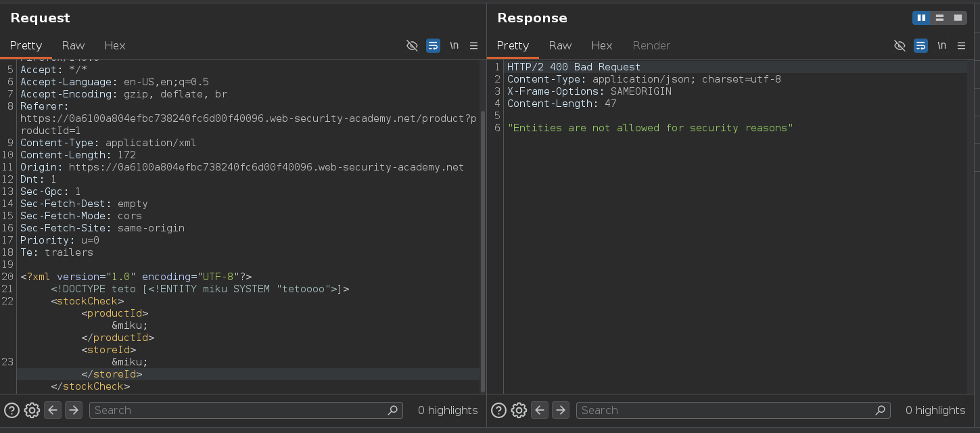Toggle line wrap icon in Request panel
This screenshot has width=980, height=433.
pyautogui.click(x=433, y=45)
